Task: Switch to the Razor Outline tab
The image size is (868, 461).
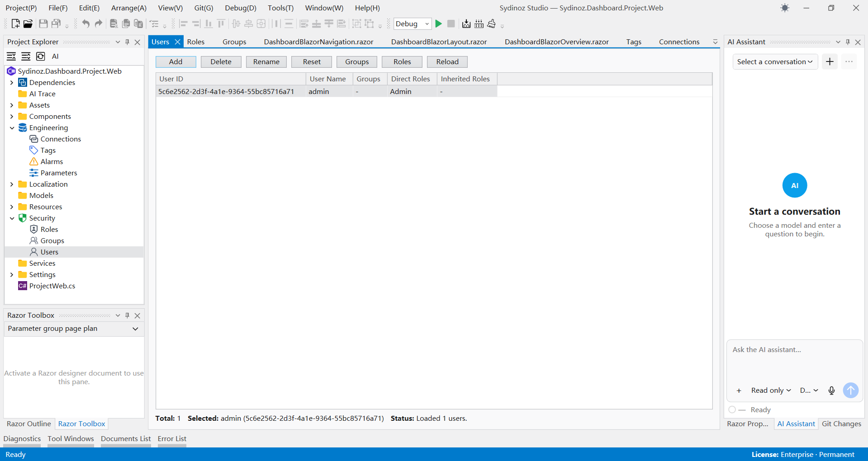Action: tap(29, 424)
